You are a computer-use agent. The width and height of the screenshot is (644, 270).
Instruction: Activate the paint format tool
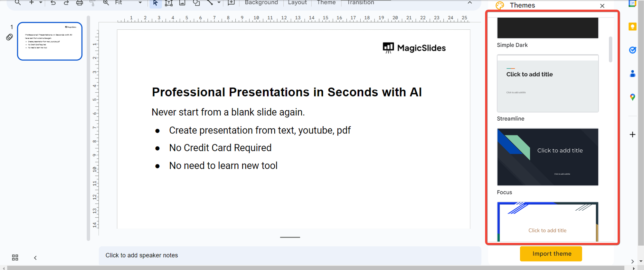(92, 3)
